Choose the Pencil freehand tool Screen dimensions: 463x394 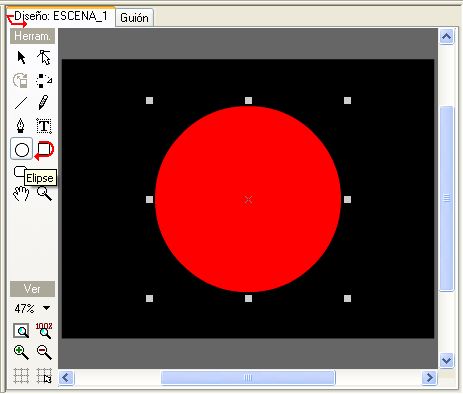tap(43, 103)
